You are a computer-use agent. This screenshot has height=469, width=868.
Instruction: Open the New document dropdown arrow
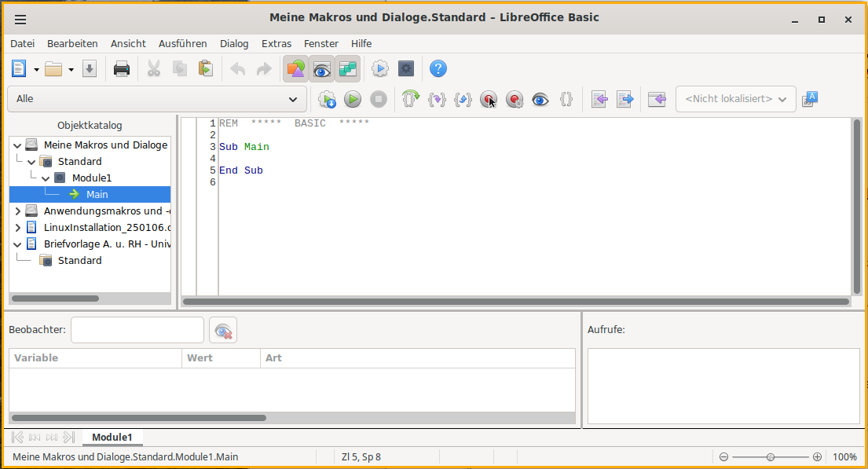click(x=37, y=69)
